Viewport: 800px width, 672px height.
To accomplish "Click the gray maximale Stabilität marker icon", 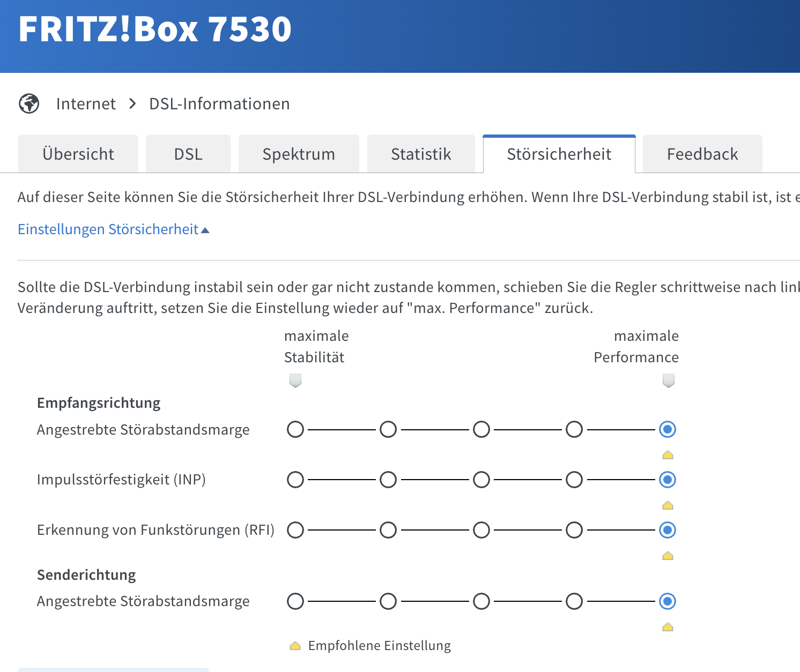I will pos(295,380).
